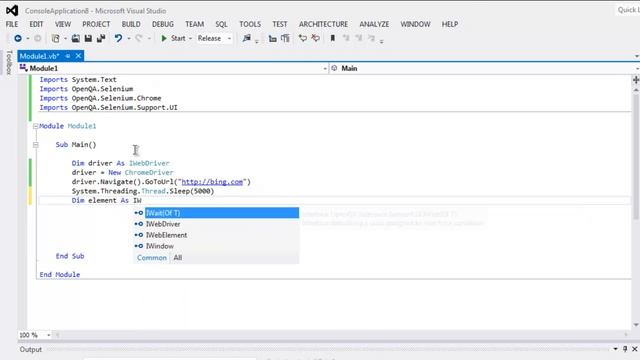
Task: Click the Quick Launch search box
Action: tap(628, 10)
